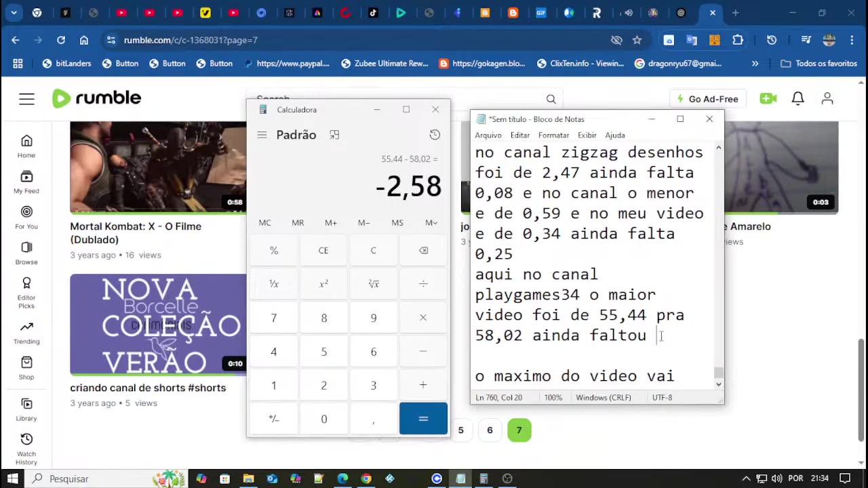
Task: Click the backspace key in Calculator
Action: 423,251
